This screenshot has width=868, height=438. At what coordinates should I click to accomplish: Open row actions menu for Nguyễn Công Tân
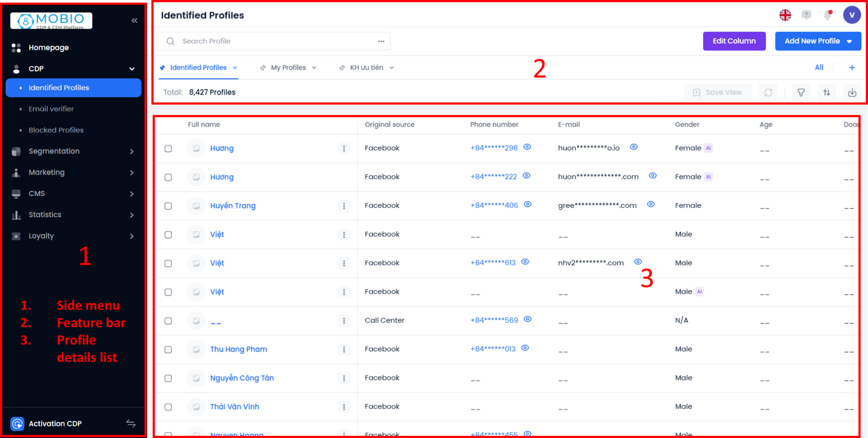(344, 378)
